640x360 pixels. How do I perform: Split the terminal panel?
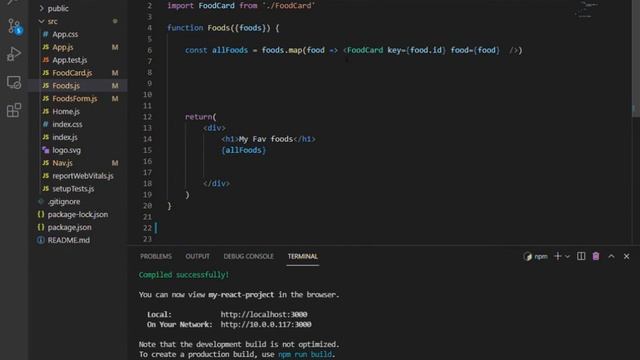coord(581,256)
